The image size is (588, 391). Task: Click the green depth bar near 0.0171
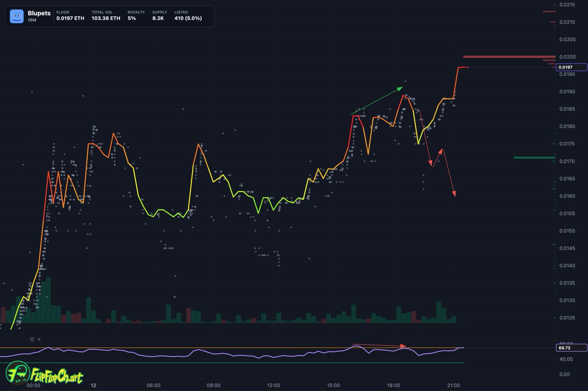pos(534,158)
